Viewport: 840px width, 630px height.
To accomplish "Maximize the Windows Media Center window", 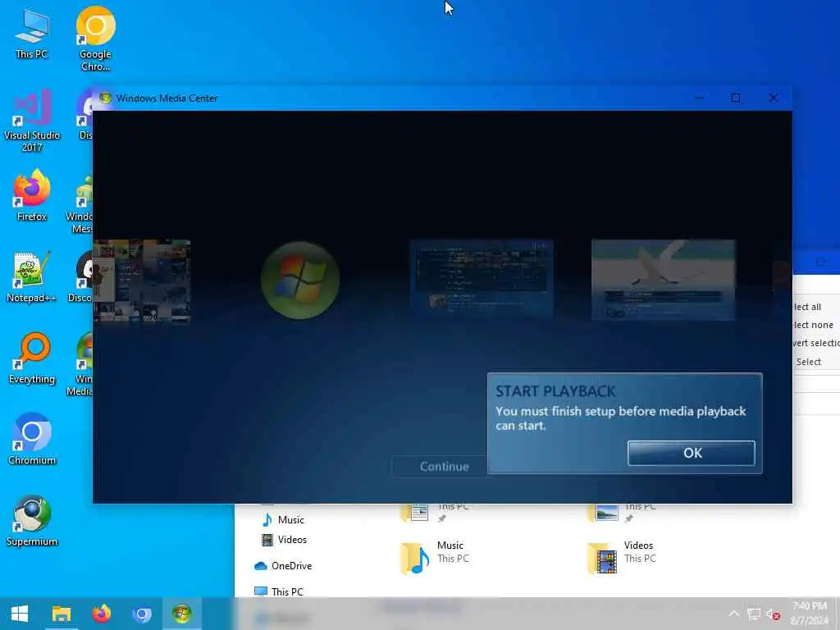I will (x=736, y=98).
